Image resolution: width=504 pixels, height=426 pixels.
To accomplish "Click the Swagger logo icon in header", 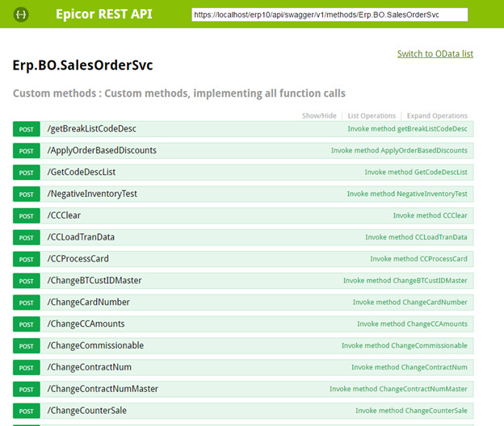I will point(21,15).
